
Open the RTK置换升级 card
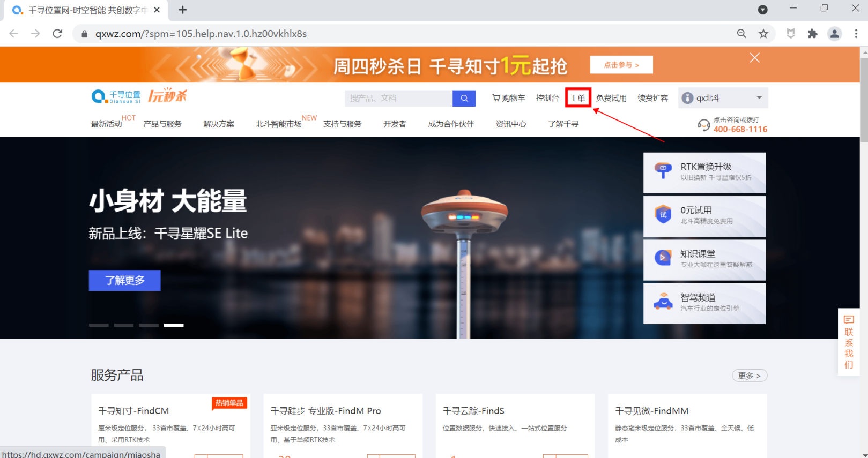pos(704,172)
